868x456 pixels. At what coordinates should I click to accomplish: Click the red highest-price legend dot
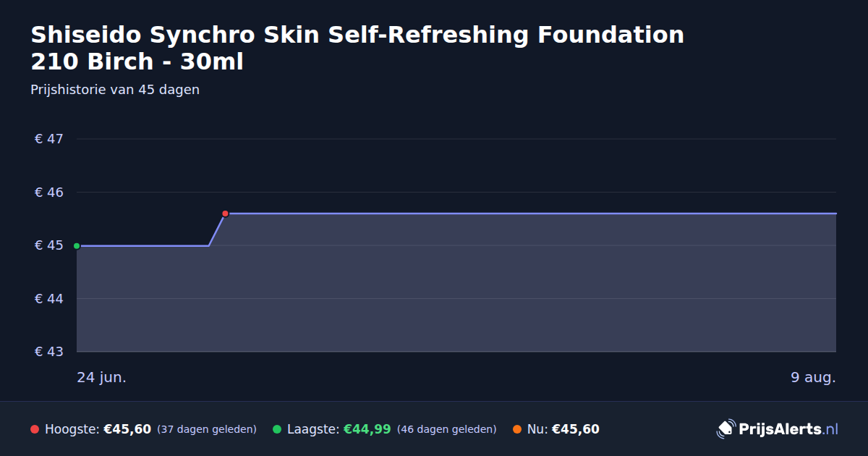pos(35,429)
